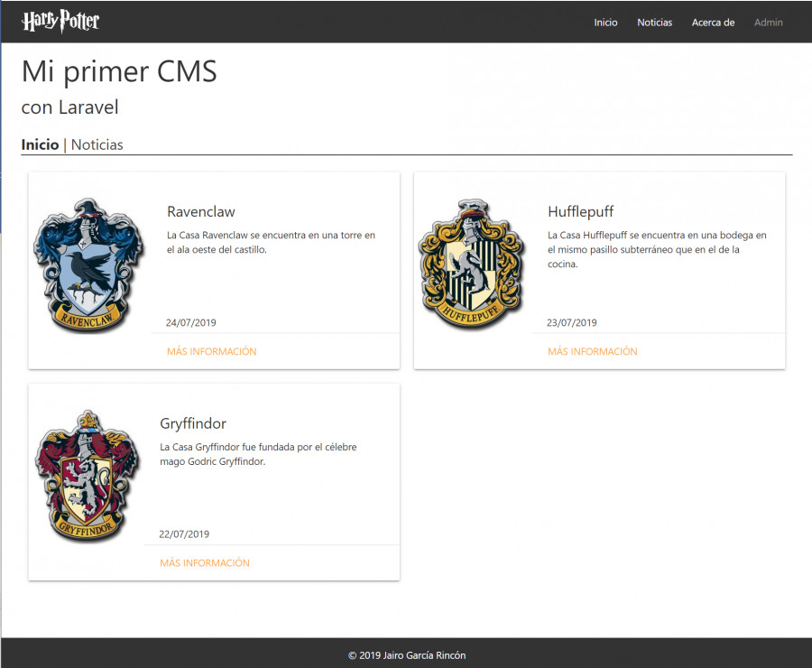
Task: Open Noticias in the top navigation bar
Action: [x=655, y=23]
